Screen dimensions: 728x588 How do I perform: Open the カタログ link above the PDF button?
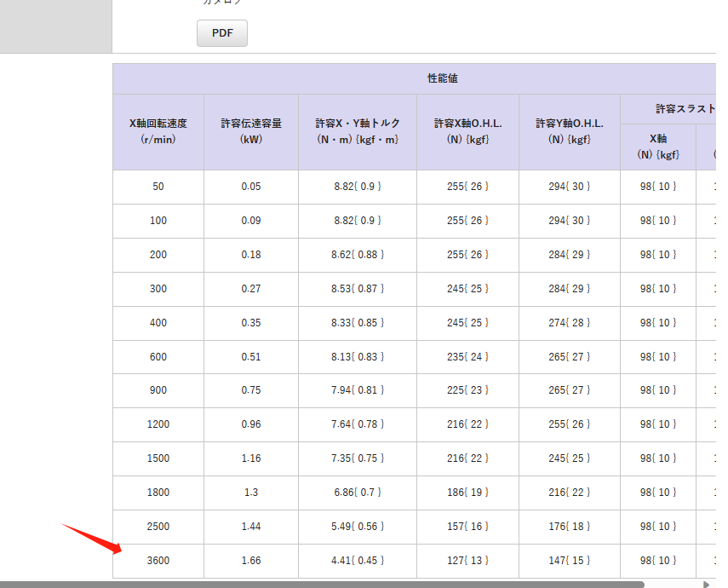click(221, 3)
